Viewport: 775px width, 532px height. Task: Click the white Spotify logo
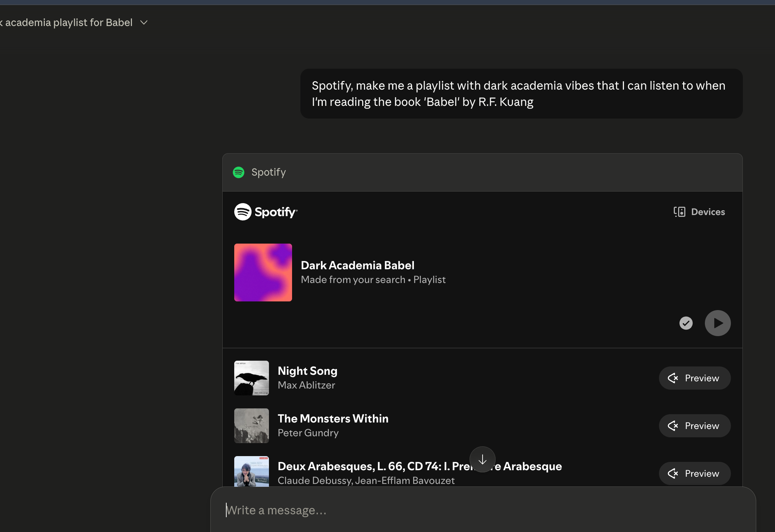[x=266, y=212]
